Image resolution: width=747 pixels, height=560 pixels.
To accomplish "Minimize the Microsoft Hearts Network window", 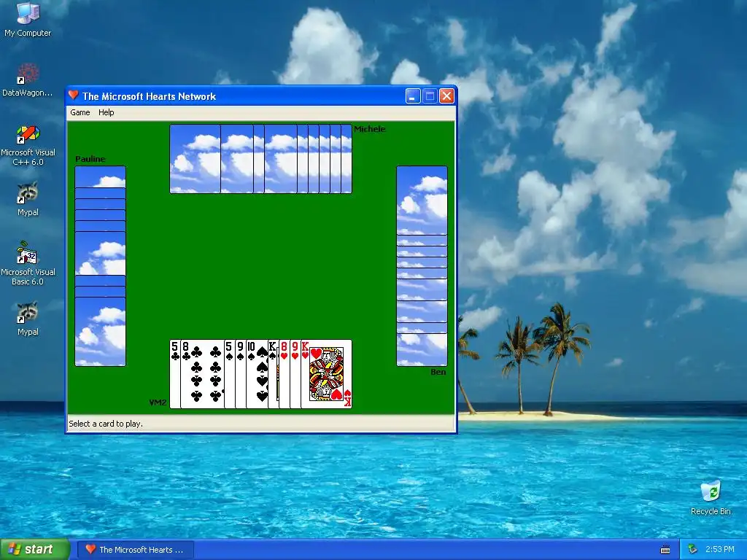I will click(413, 96).
